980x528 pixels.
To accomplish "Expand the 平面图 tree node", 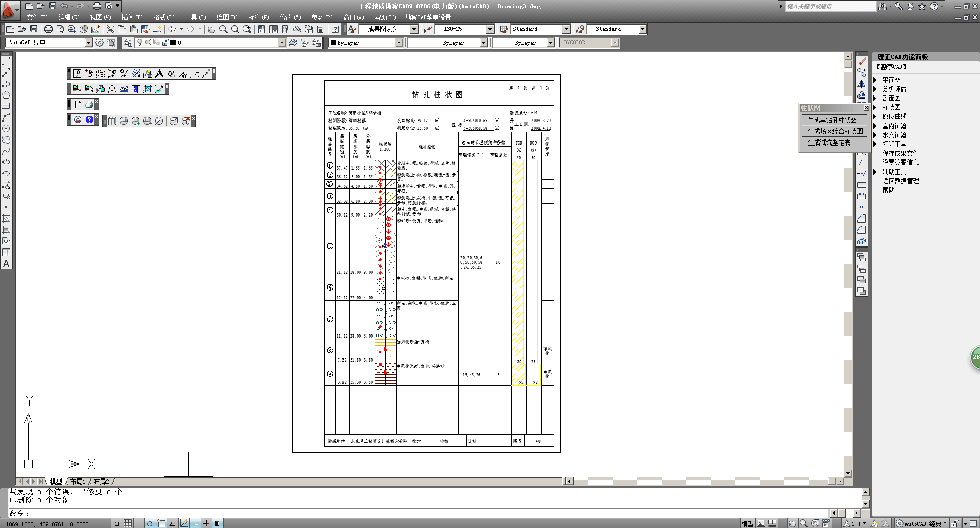I will 875,80.
